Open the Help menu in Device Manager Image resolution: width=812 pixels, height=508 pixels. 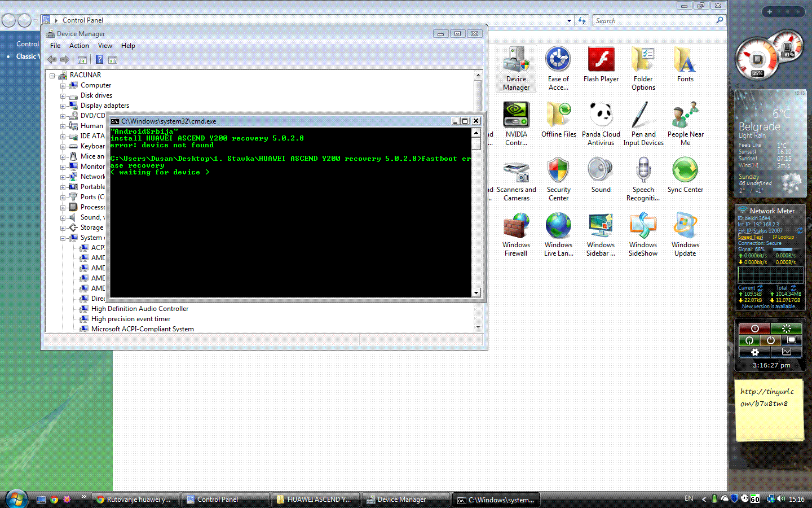pyautogui.click(x=128, y=46)
